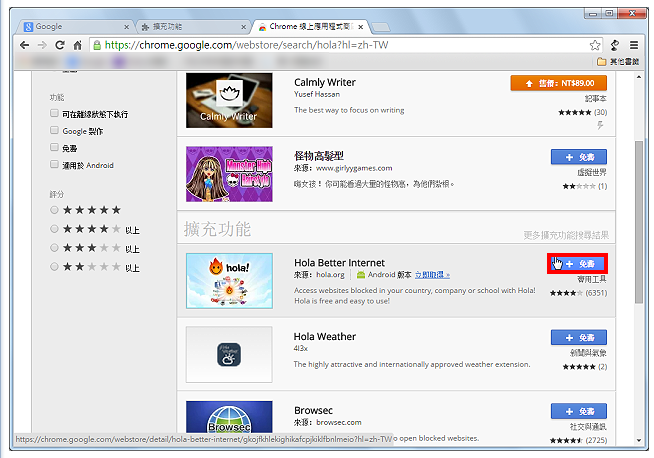Image resolution: width=654 pixels, height=458 pixels.
Task: Close the 擴充功能 tab
Action: (244, 27)
